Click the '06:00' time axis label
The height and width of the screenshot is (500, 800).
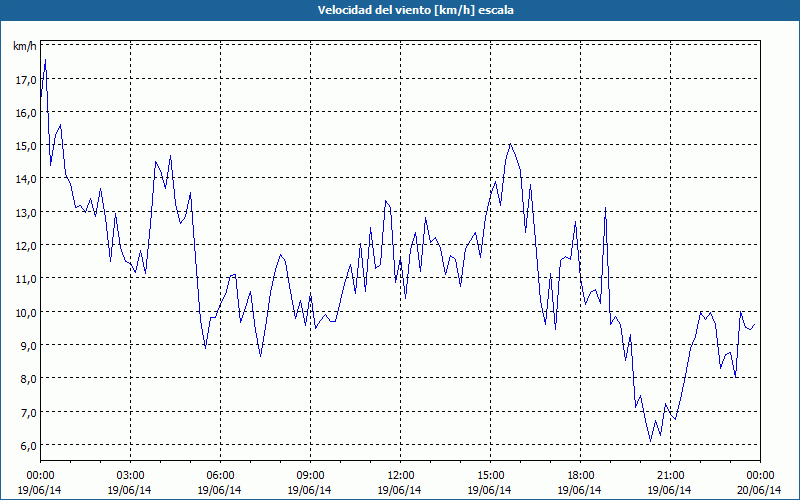pyautogui.click(x=220, y=476)
